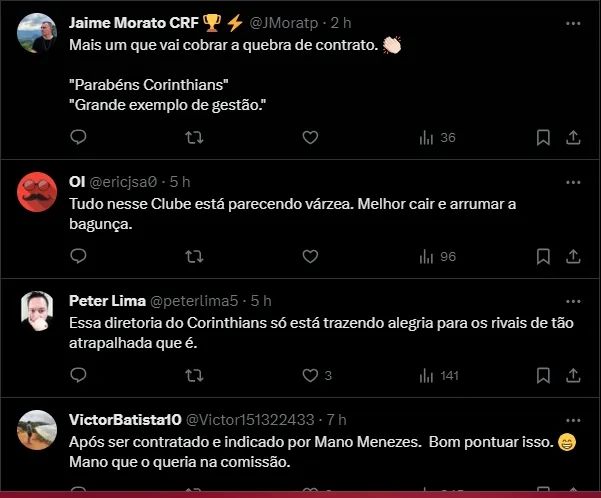This screenshot has width=601, height=498.
Task: Open the @ericjsa0 handle link
Action: (x=124, y=183)
